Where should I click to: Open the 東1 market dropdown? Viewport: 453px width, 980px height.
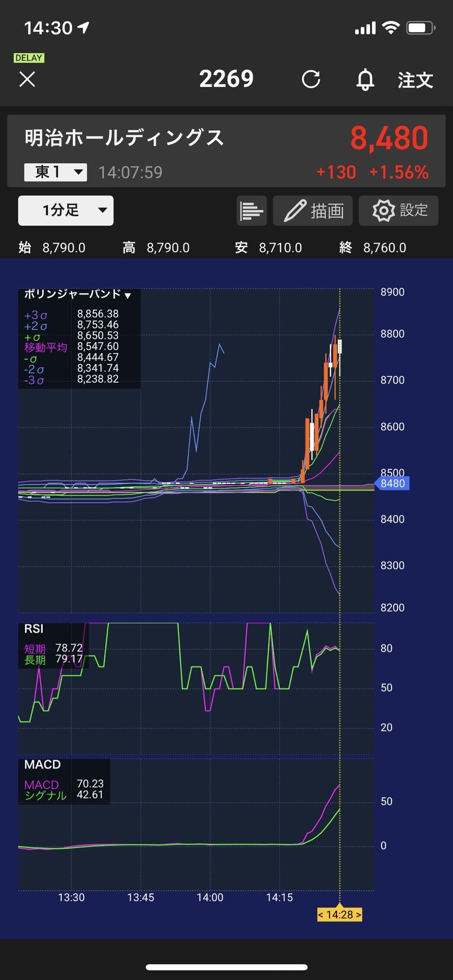(x=56, y=172)
